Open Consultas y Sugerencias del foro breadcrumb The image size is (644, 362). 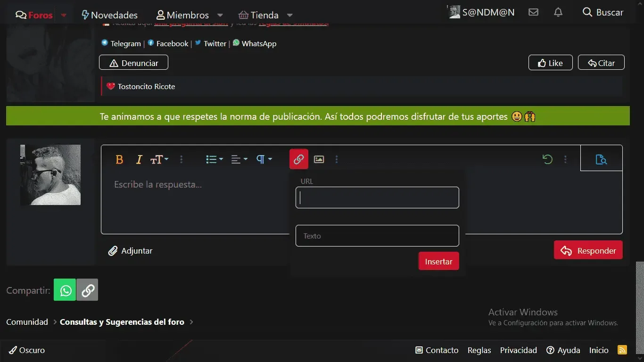[122, 322]
